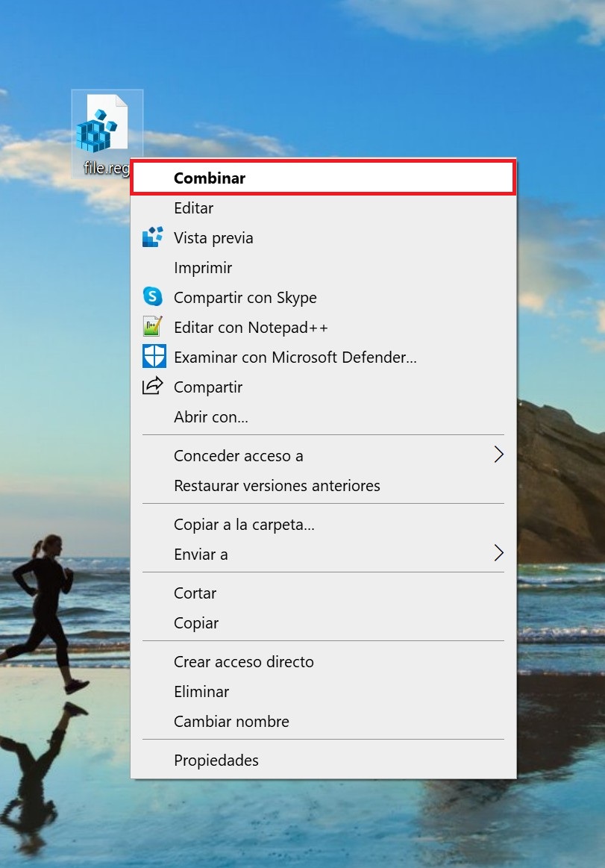Click Eliminar to delete the file
Image resolution: width=605 pixels, height=868 pixels.
click(x=201, y=692)
